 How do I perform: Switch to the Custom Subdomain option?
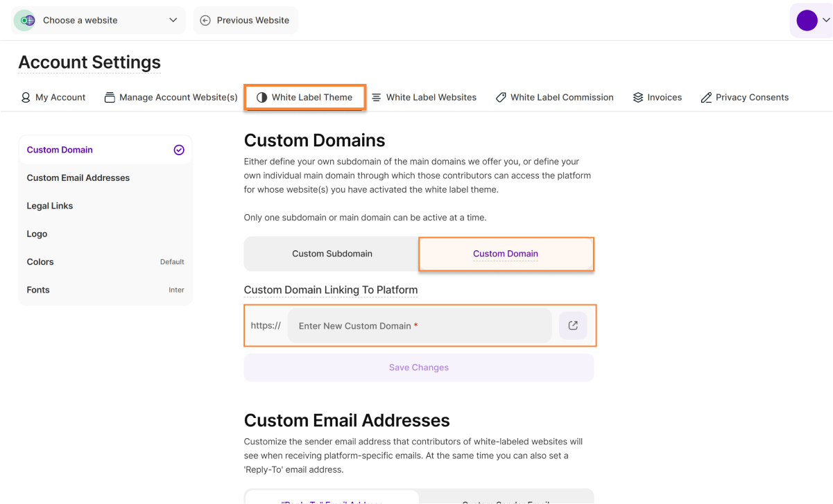[332, 254]
